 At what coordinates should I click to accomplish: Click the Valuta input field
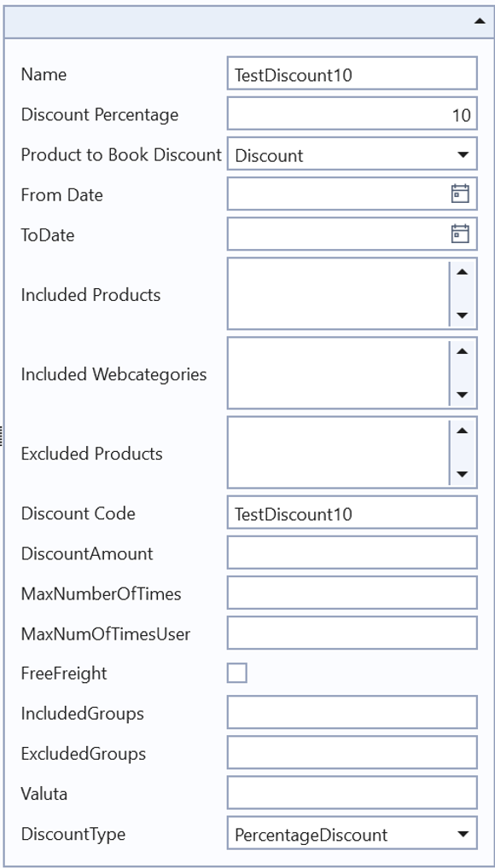pyautogui.click(x=352, y=793)
